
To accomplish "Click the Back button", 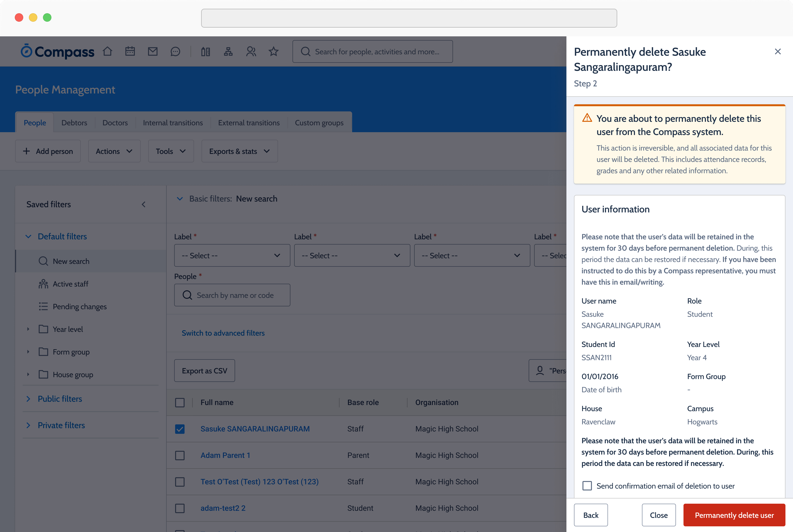I will pos(591,515).
